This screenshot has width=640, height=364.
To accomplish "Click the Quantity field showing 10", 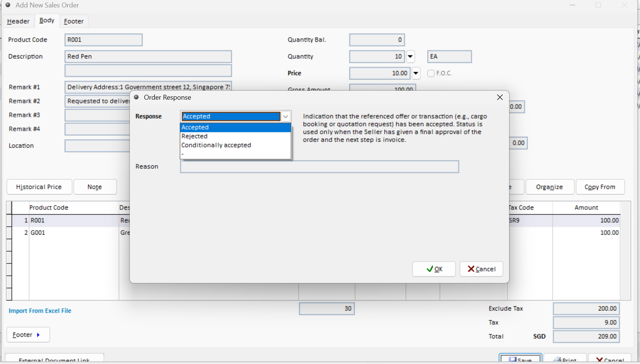I will point(377,57).
